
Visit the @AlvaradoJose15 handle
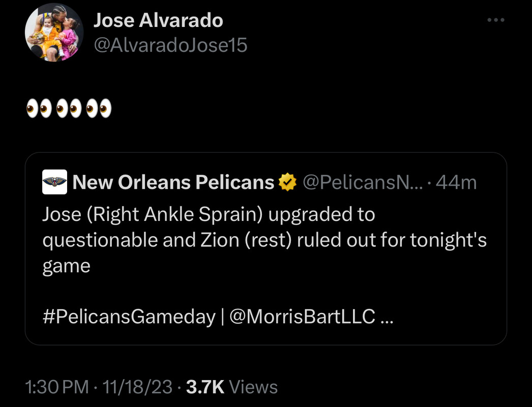click(170, 45)
